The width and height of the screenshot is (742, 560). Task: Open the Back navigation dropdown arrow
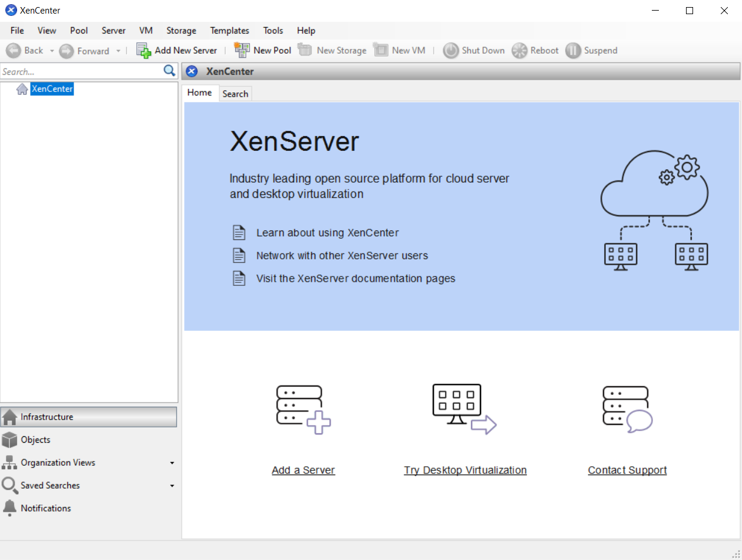coord(52,50)
